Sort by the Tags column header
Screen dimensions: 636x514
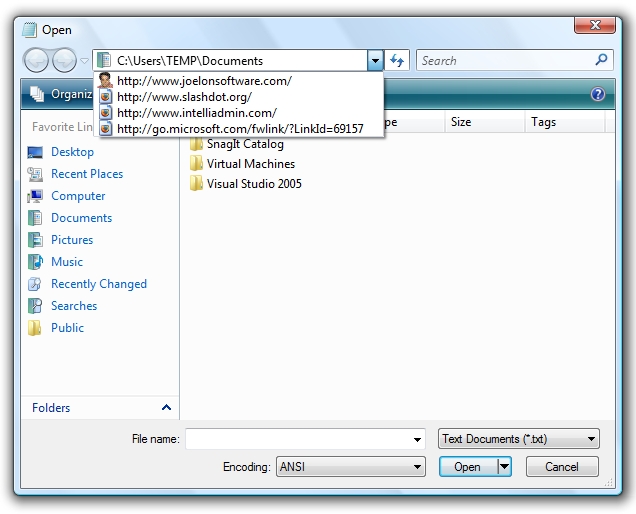564,122
